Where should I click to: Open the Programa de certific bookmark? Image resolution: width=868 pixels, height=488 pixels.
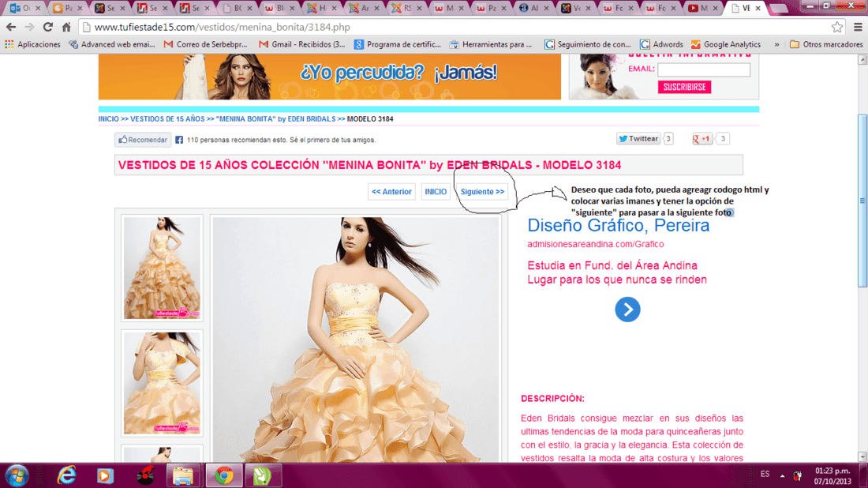(398, 44)
